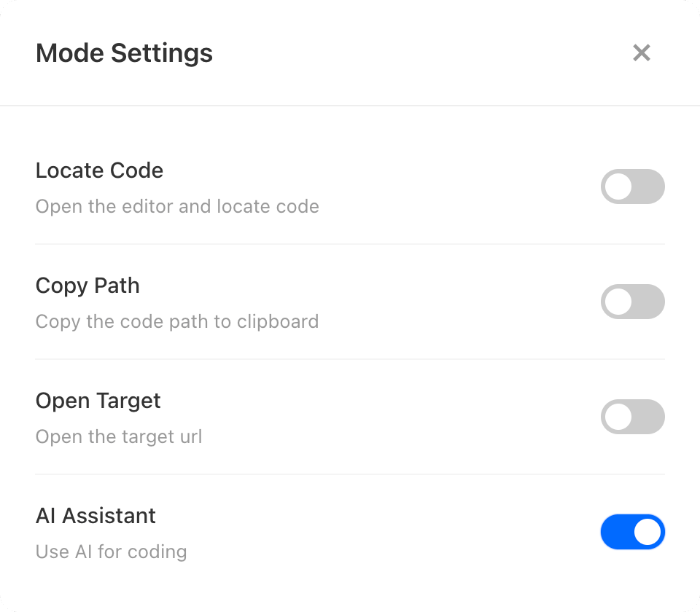
Task: Click the divider line below the Mode Settings header
Action: tap(350, 106)
